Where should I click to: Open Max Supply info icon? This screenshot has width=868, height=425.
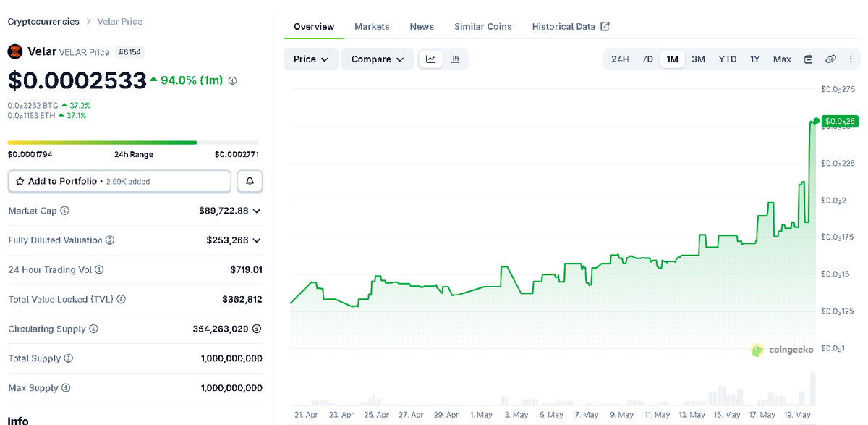point(66,388)
